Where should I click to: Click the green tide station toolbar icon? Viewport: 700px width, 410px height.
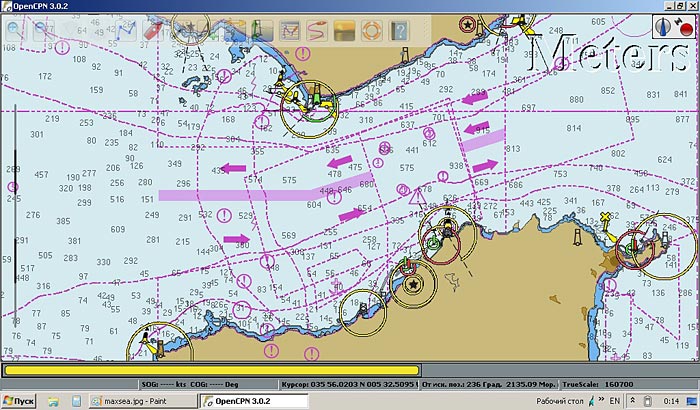(262, 30)
